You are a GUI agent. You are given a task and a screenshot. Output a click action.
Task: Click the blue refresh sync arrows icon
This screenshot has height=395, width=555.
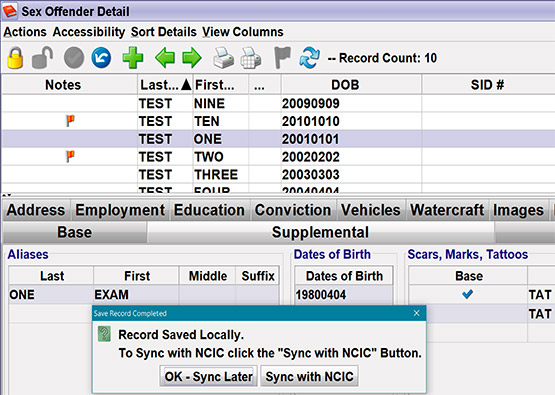309,58
